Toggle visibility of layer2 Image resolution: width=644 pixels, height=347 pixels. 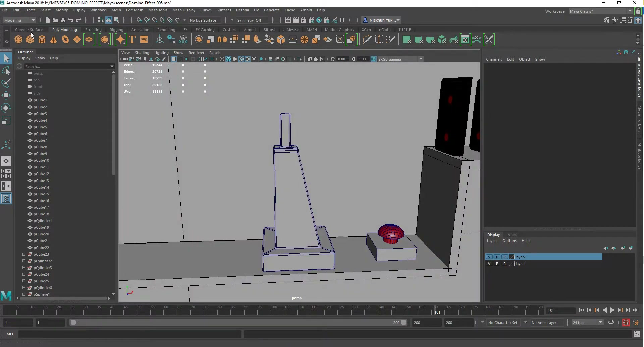[x=489, y=257]
